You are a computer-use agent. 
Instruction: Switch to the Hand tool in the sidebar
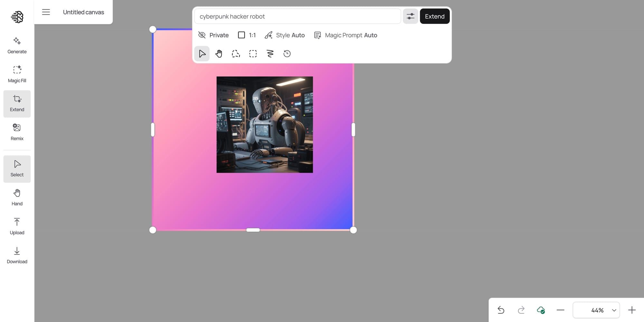pyautogui.click(x=17, y=197)
